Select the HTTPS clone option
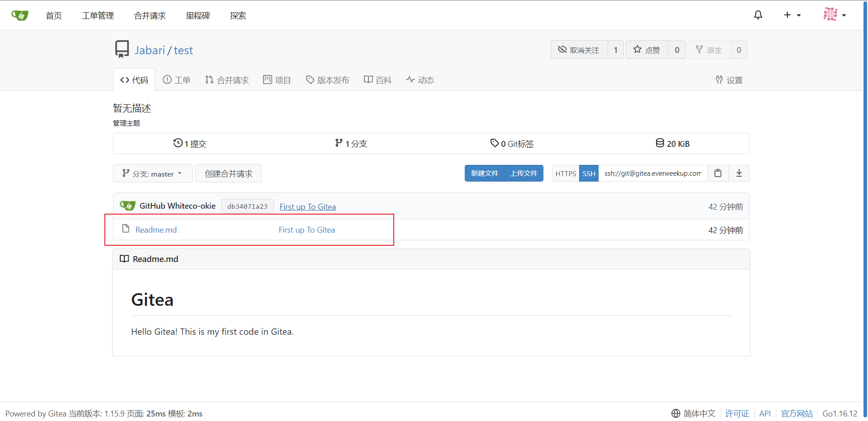 (566, 173)
